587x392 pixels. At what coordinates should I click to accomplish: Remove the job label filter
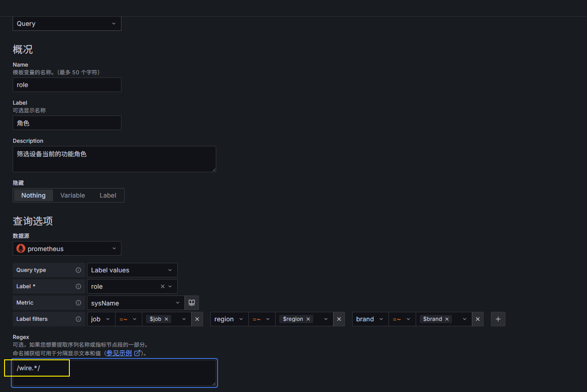(197, 319)
